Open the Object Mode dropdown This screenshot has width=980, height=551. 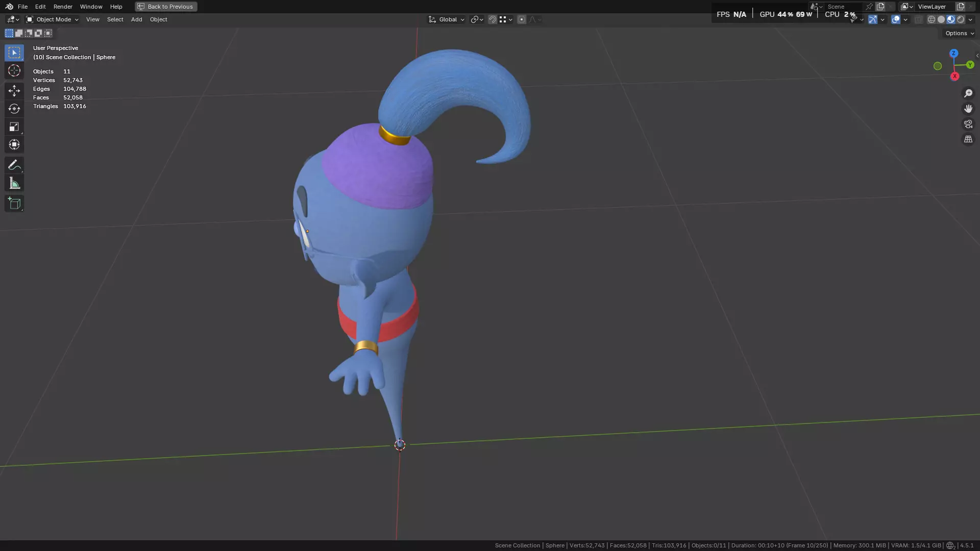point(52,19)
